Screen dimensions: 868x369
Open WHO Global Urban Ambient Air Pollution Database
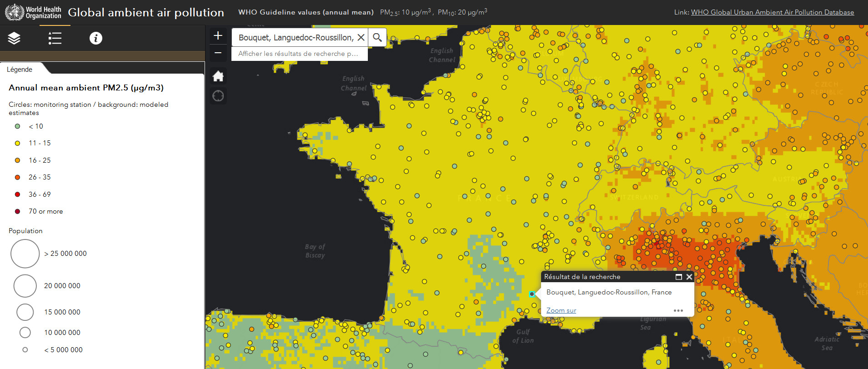coord(772,12)
